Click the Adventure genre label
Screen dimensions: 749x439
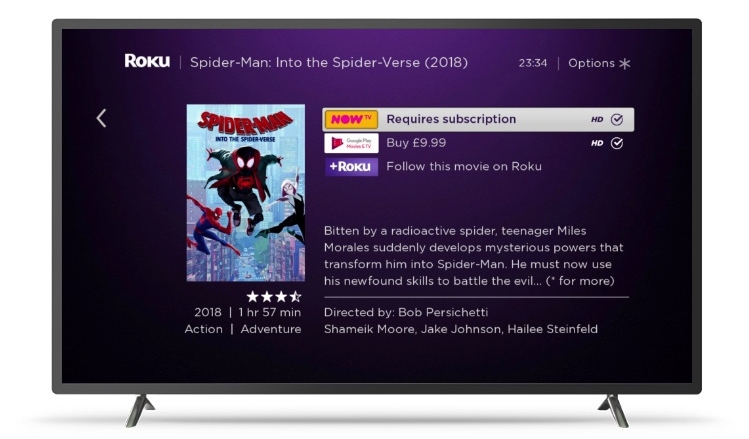click(x=271, y=329)
